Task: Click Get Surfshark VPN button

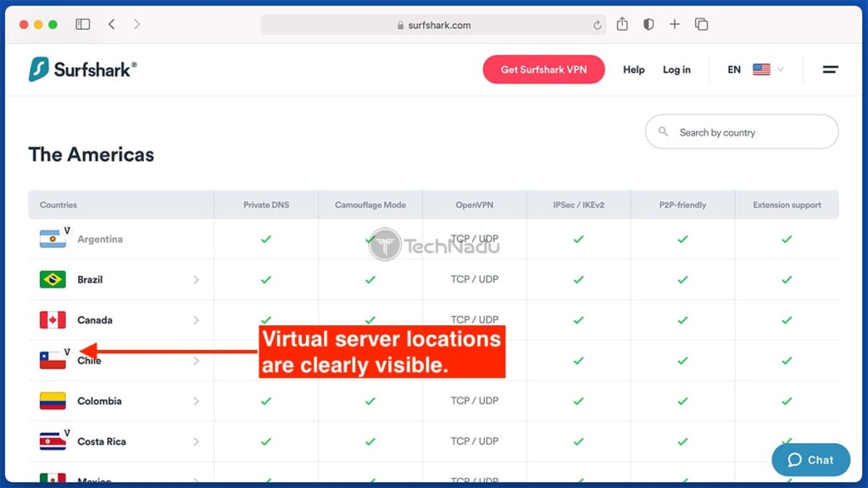Action: click(543, 69)
